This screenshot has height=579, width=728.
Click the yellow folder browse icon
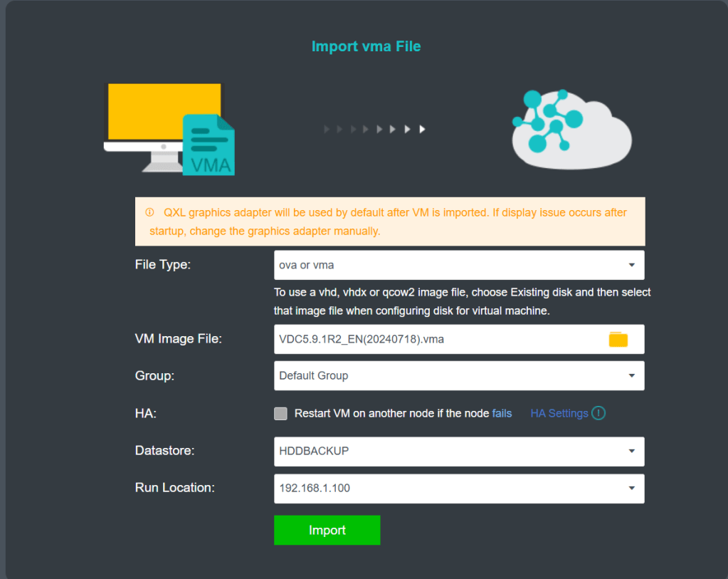[618, 340]
